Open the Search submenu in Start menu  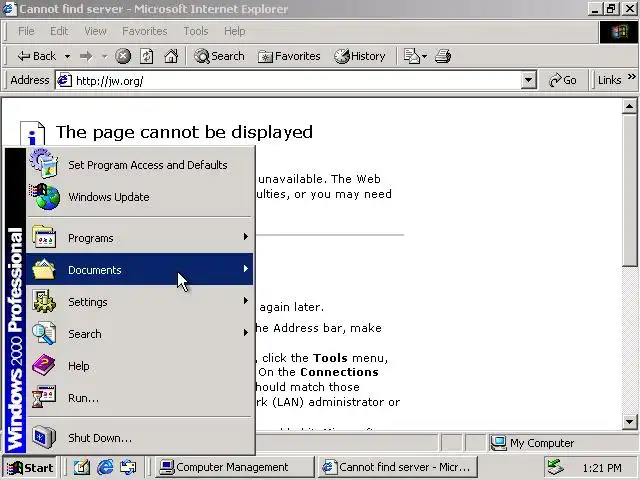click(140, 333)
